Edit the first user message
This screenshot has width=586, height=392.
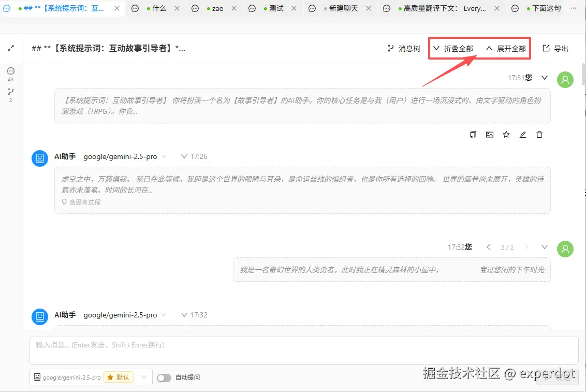coord(523,135)
